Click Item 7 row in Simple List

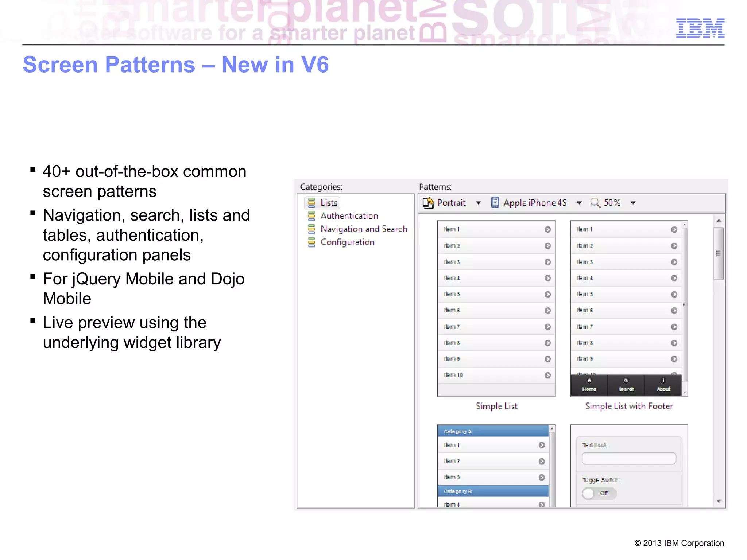click(x=496, y=327)
